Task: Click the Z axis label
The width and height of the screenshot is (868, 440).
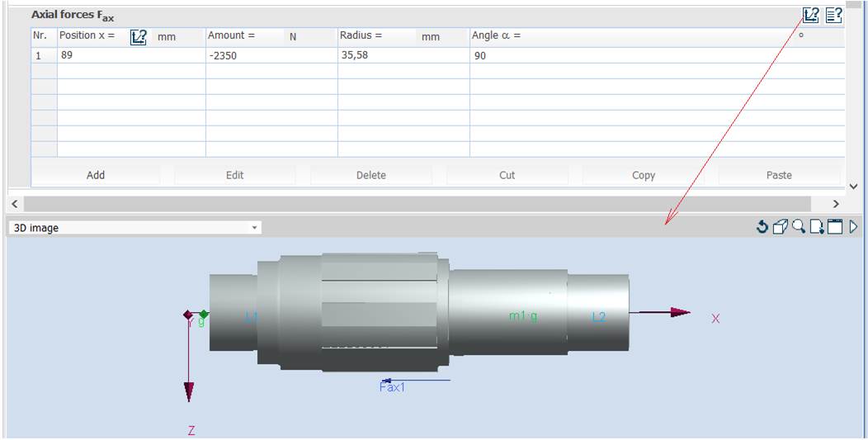Action: click(x=191, y=431)
